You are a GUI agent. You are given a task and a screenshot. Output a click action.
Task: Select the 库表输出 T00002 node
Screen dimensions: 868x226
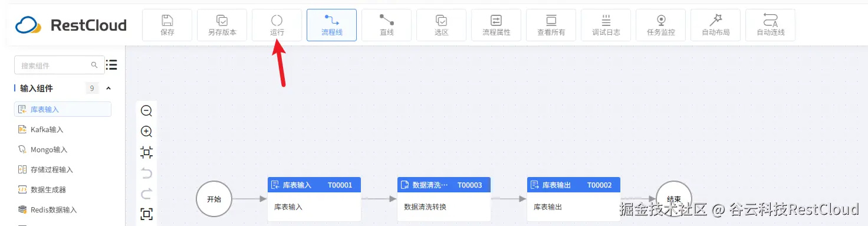pyautogui.click(x=574, y=199)
